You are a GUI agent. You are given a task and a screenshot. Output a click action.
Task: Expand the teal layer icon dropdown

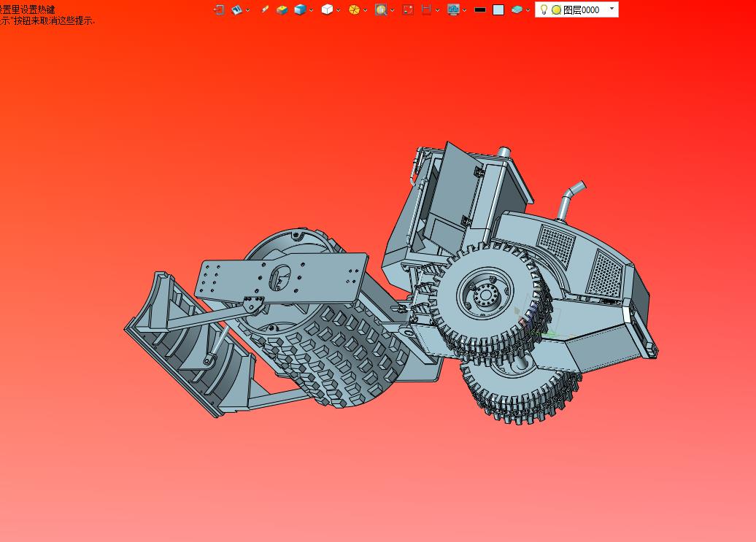pos(528,10)
